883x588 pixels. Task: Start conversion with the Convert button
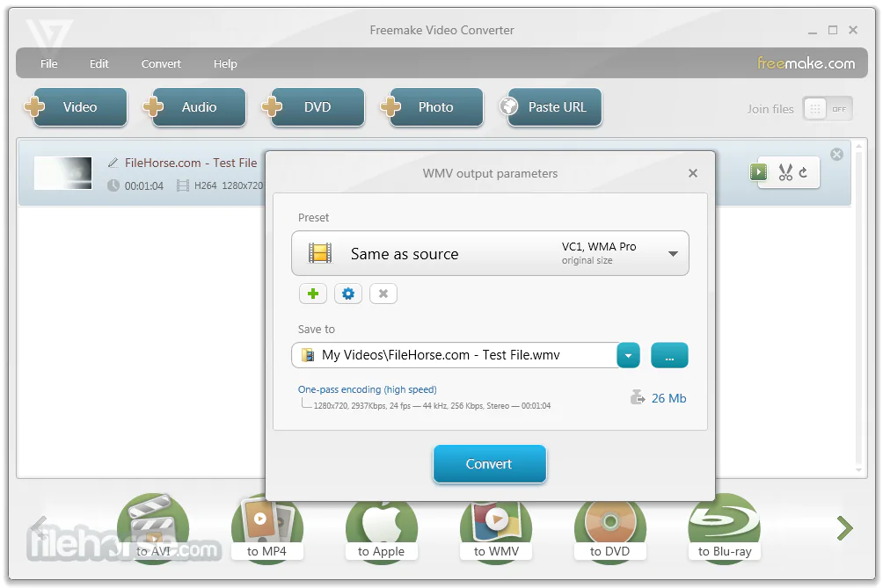489,464
